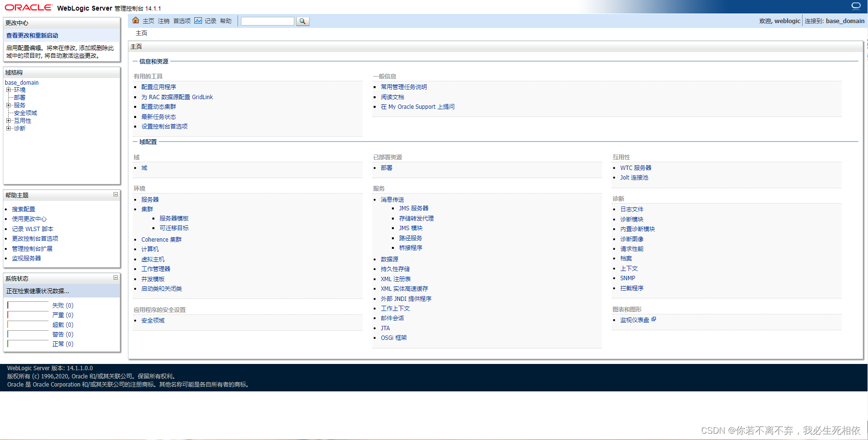Open 在 My Oracle Support 上提问 link
Image resolution: width=868 pixels, height=440 pixels.
click(x=417, y=107)
